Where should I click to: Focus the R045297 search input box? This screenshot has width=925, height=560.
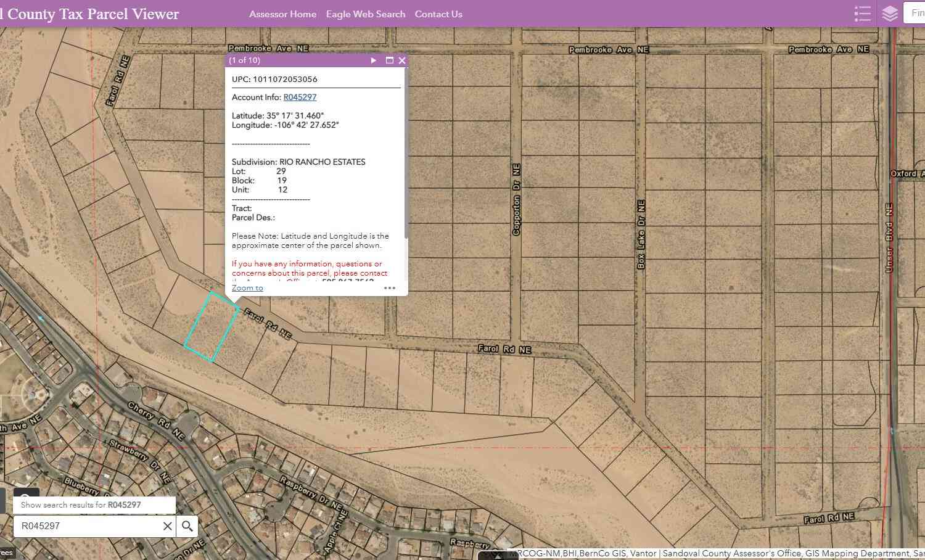click(x=89, y=526)
